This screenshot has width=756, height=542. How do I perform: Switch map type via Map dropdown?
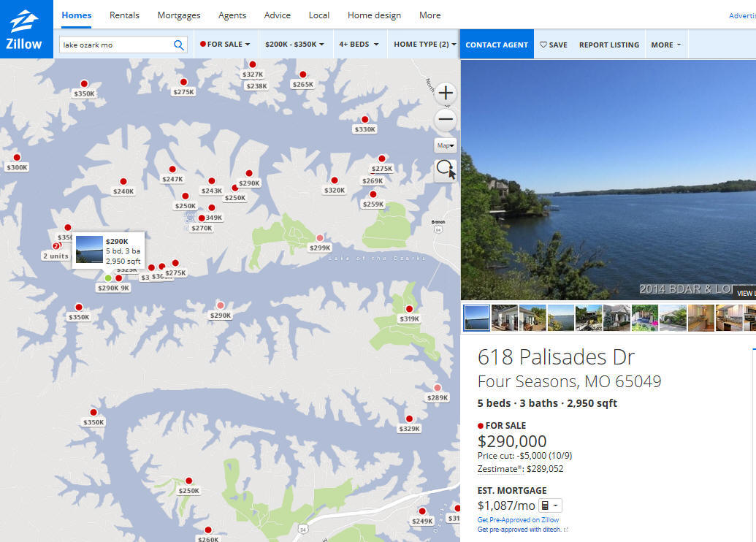(x=446, y=145)
